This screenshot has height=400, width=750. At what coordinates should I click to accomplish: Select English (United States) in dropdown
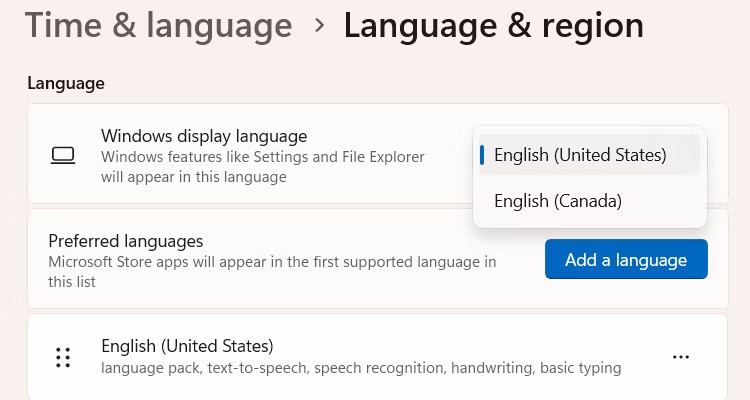[x=580, y=155]
